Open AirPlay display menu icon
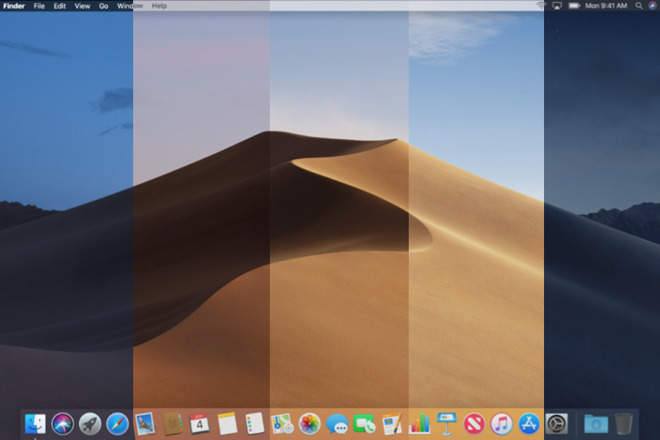The image size is (660, 440). tap(557, 5)
